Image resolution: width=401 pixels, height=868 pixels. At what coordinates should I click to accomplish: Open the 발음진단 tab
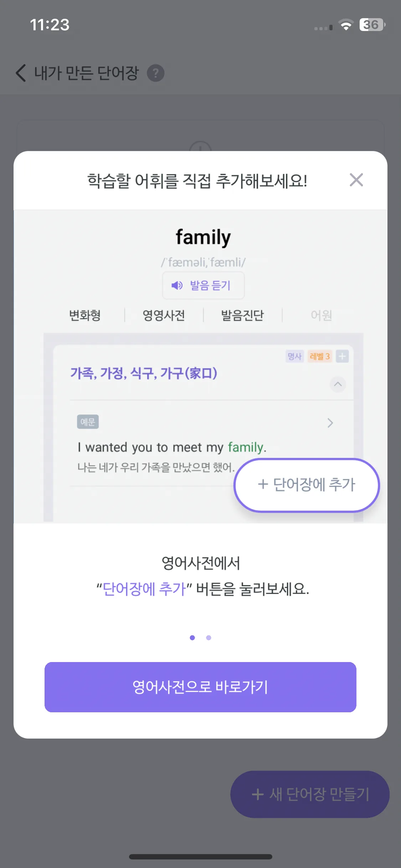[x=242, y=315]
